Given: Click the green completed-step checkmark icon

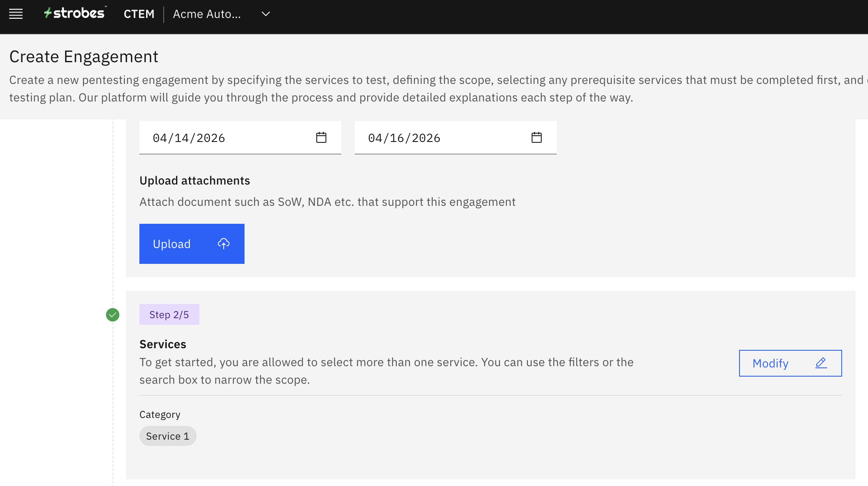Looking at the screenshot, I should [x=113, y=315].
